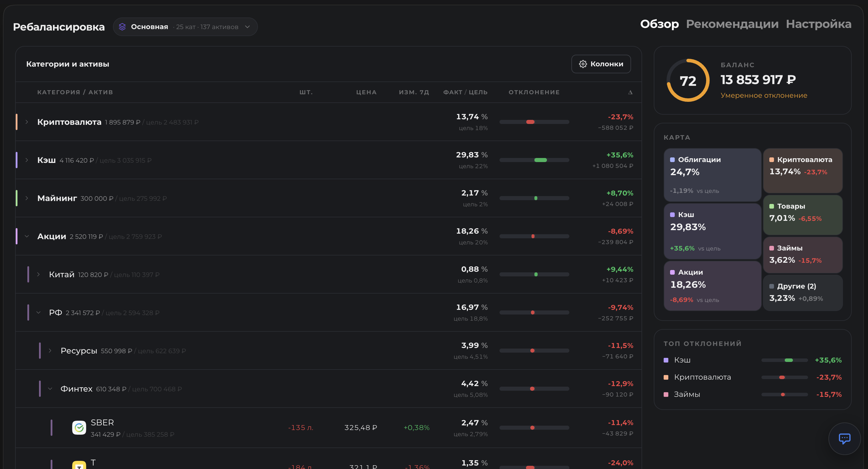Collapse the Акции category
868x469 pixels.
(x=26, y=236)
